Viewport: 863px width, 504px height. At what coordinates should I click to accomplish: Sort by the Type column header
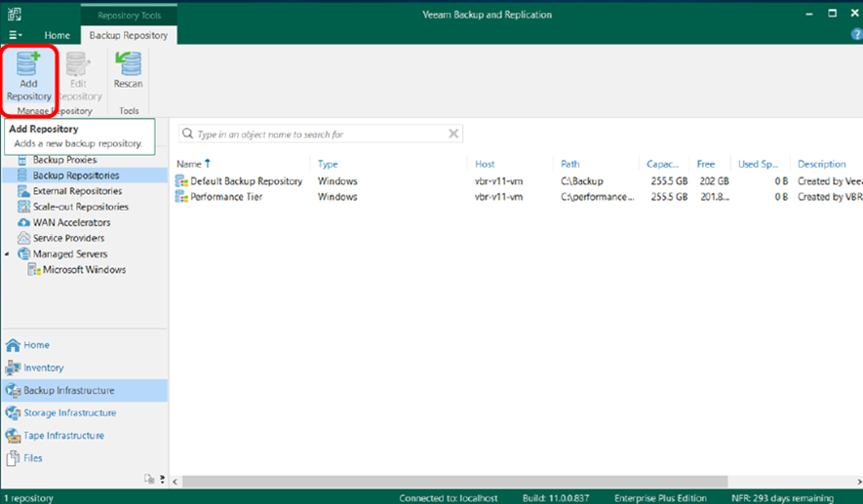coord(328,164)
